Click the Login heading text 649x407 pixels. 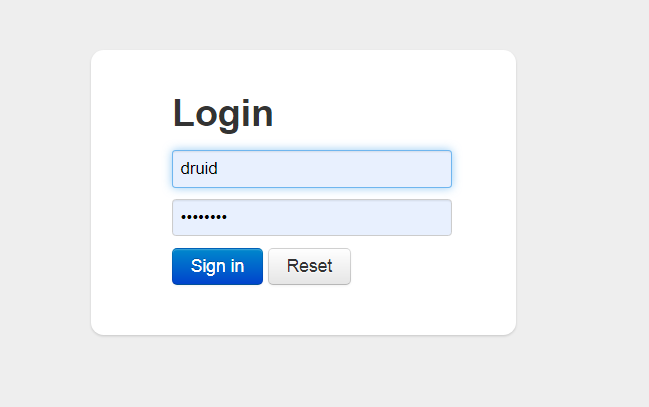223,113
